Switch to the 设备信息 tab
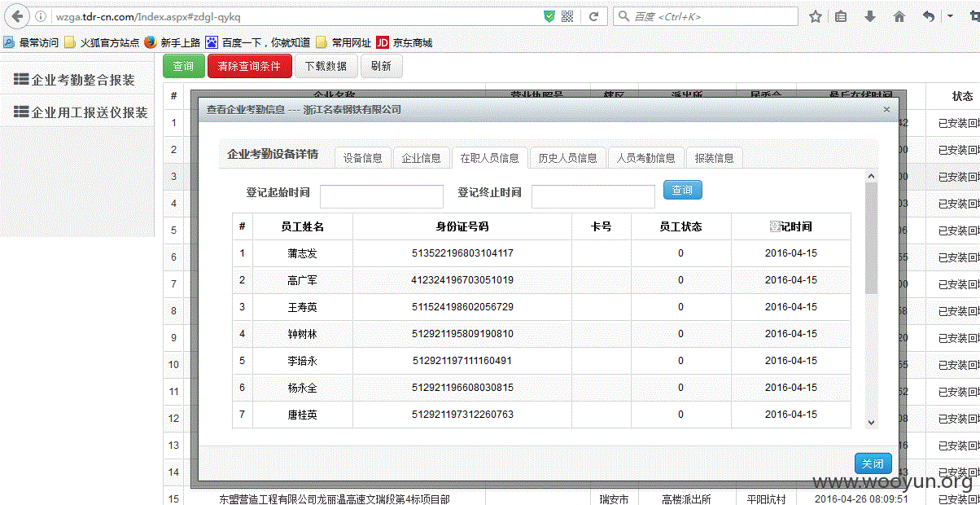Image resolution: width=980 pixels, height=505 pixels. click(x=363, y=158)
